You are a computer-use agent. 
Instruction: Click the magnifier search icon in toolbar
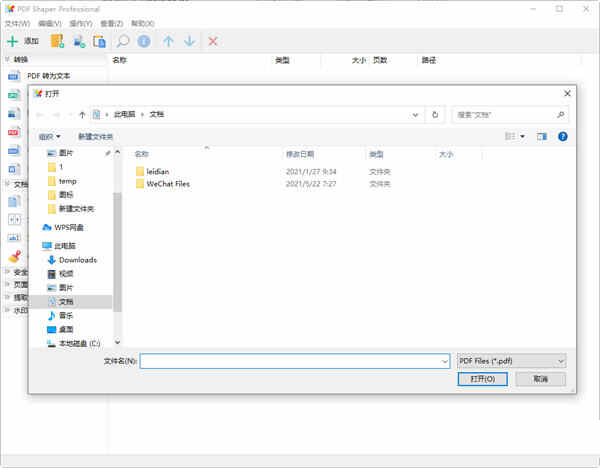pos(123,41)
